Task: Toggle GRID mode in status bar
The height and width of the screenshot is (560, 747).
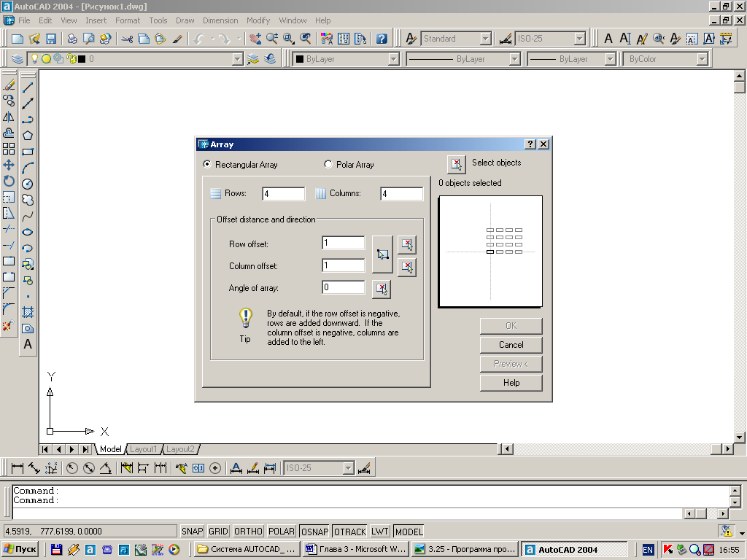Action: [219, 532]
